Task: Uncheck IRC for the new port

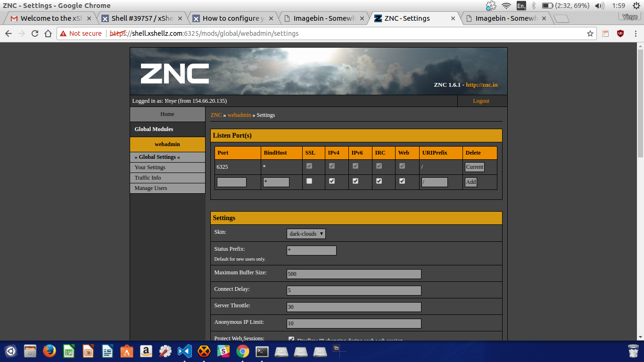Action: point(379,181)
